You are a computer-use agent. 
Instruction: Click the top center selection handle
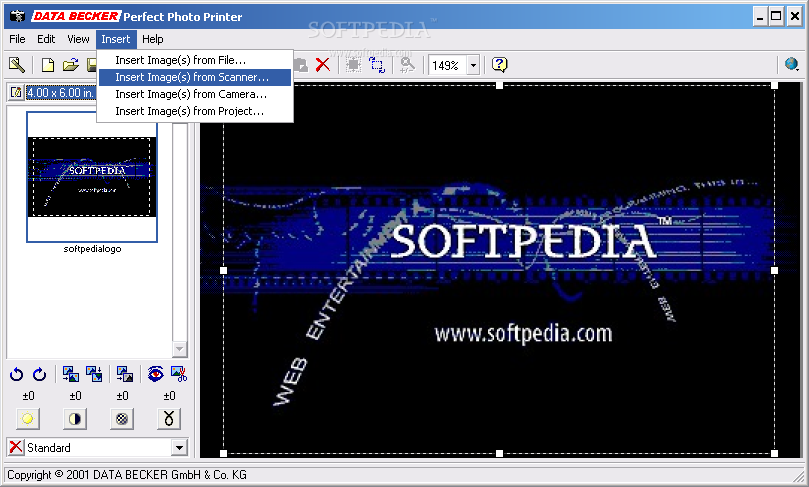(x=499, y=85)
